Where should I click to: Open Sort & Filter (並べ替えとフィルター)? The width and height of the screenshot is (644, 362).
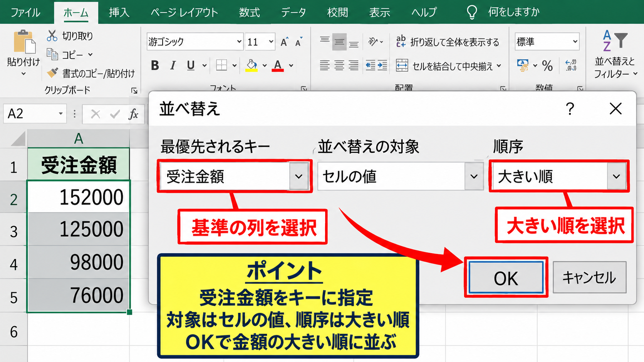coord(615,54)
